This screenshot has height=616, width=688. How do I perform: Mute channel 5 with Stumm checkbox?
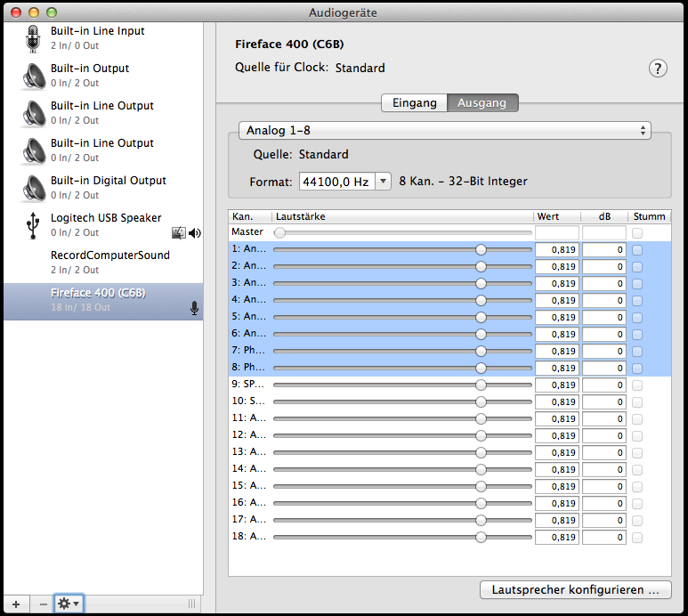637,318
